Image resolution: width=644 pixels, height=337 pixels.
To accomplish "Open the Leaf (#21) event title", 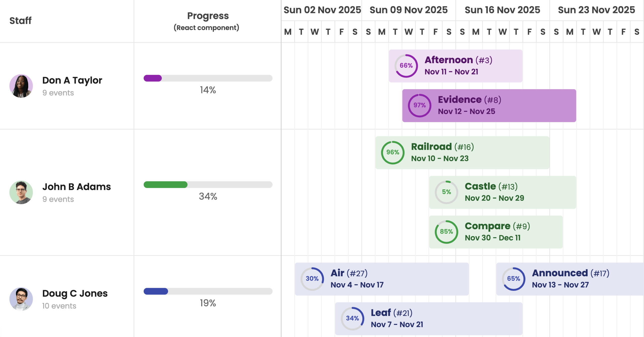I will (x=391, y=313).
